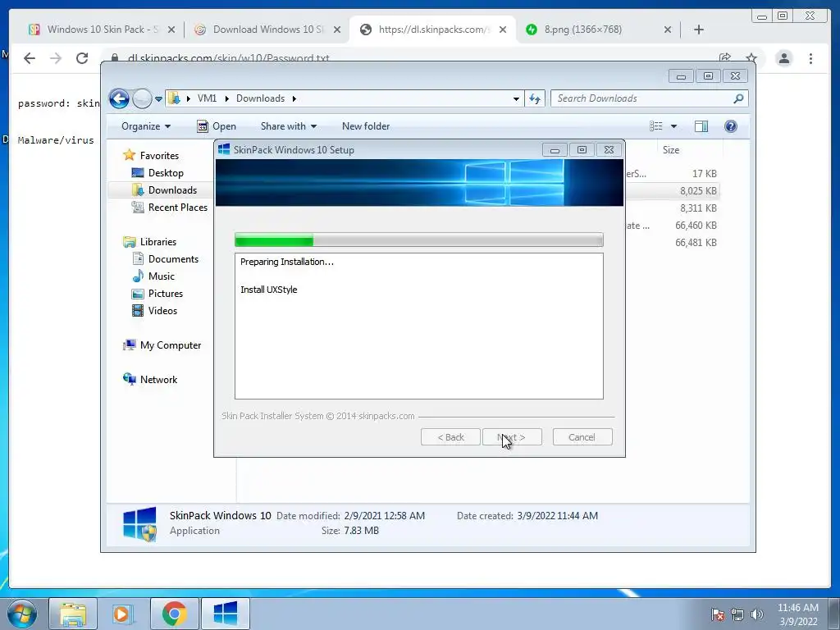Switch to 8.png tab
This screenshot has height=630, width=840.
tap(583, 30)
